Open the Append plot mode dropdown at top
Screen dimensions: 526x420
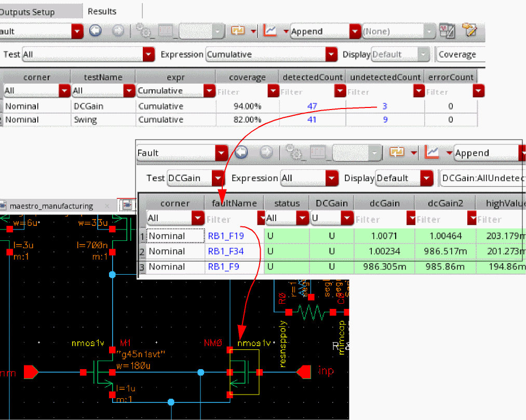(x=325, y=31)
